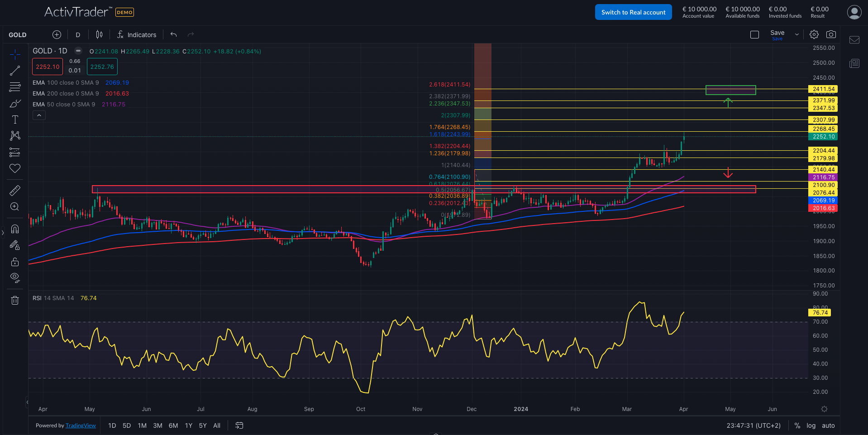Open chart settings gear in top toolbar
Image resolution: width=868 pixels, height=435 pixels.
click(x=814, y=34)
